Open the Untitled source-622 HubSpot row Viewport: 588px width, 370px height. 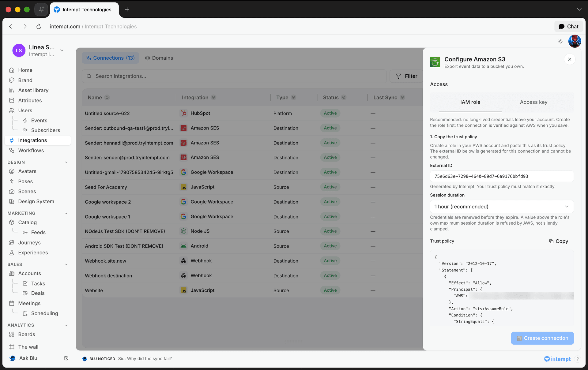(252, 114)
